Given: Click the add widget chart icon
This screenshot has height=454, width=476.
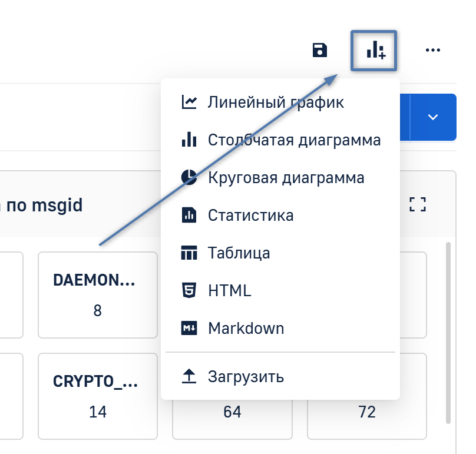Looking at the screenshot, I should click(375, 51).
